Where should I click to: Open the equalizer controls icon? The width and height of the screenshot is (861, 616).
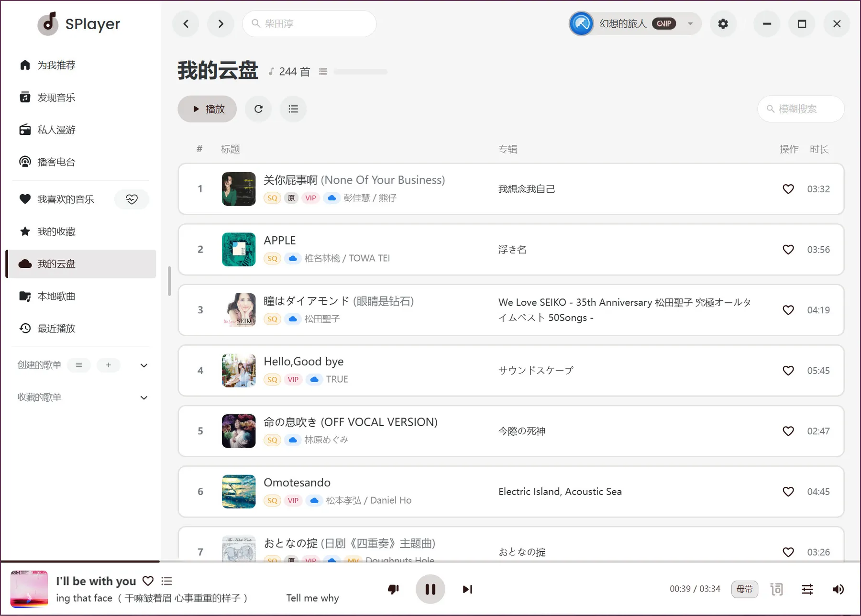tap(807, 589)
